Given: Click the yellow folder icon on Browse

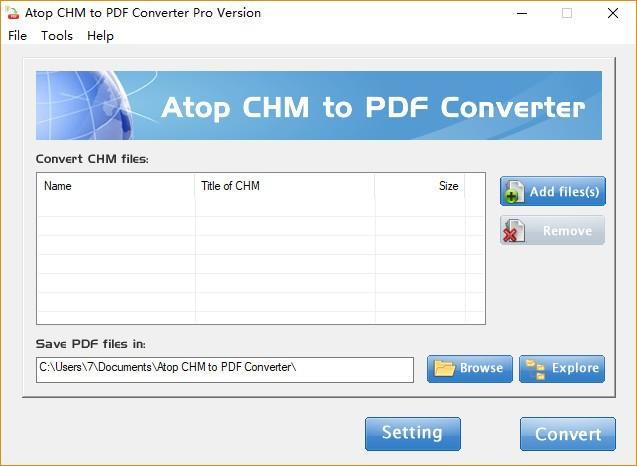Looking at the screenshot, I should pyautogui.click(x=444, y=368).
